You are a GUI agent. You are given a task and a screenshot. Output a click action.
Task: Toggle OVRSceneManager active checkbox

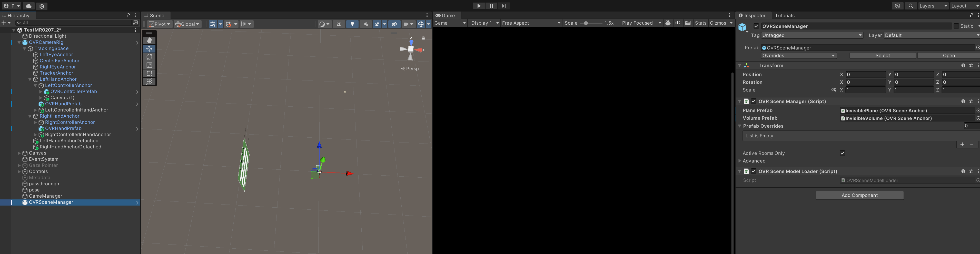[756, 26]
